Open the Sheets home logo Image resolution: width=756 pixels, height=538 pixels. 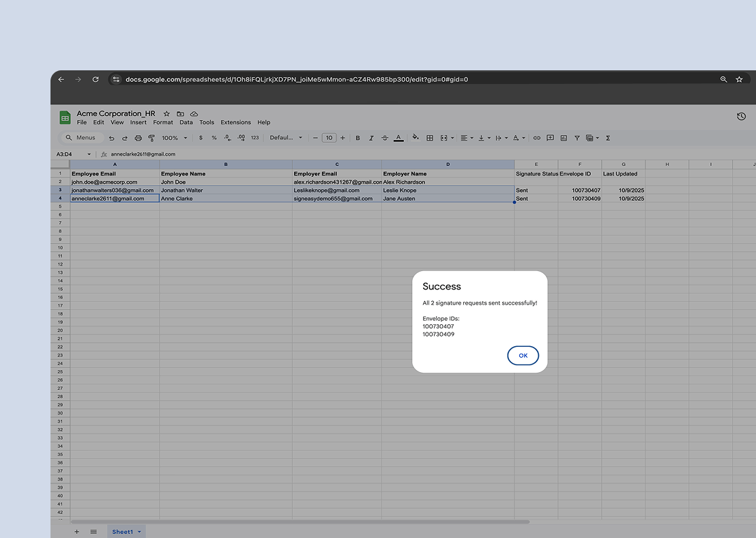[65, 117]
